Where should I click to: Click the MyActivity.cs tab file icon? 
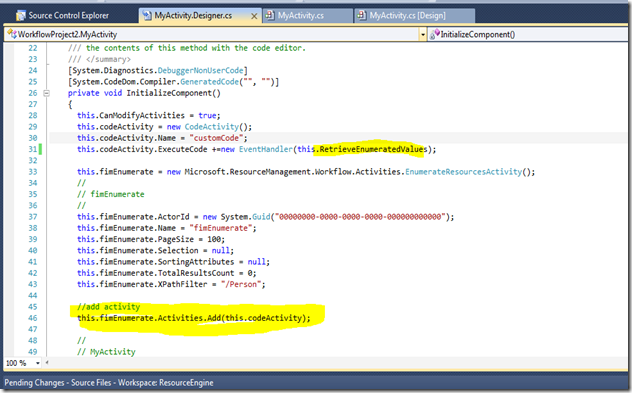270,15
